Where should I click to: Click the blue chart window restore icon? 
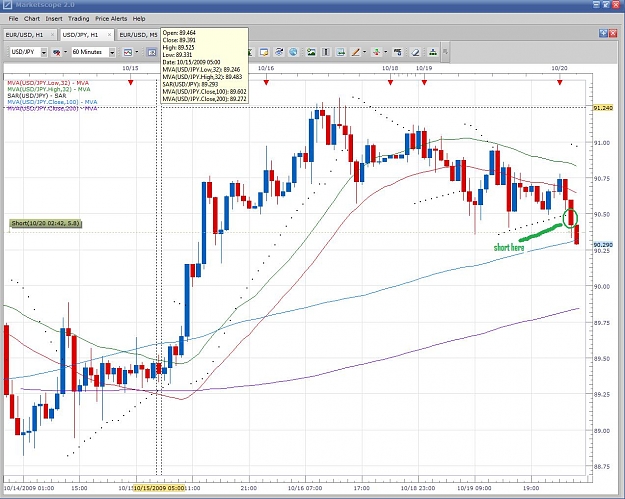[x=603, y=33]
